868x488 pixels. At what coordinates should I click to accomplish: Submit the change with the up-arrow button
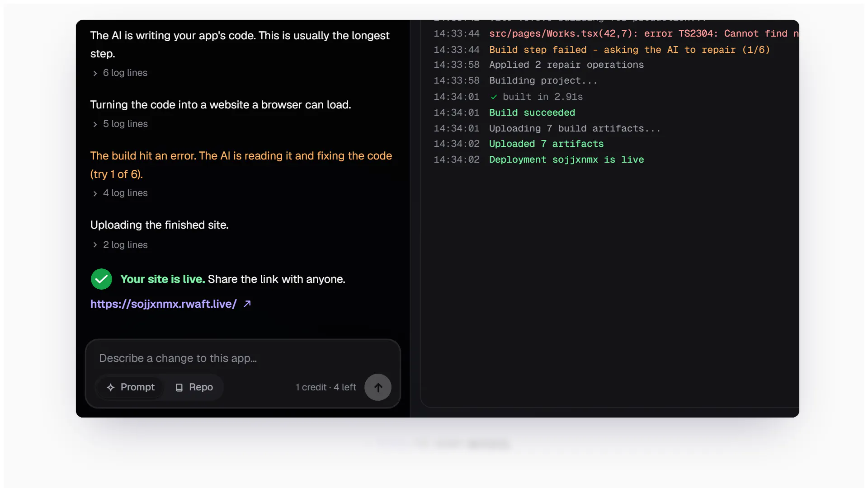378,387
